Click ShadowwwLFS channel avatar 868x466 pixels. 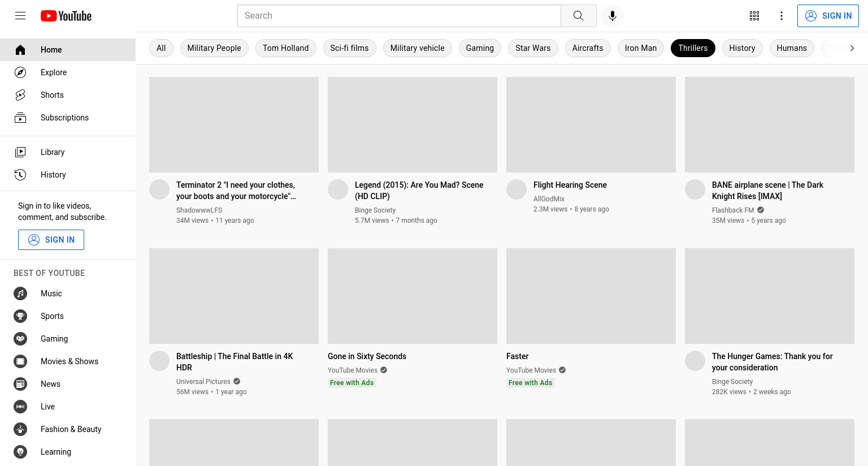point(159,189)
